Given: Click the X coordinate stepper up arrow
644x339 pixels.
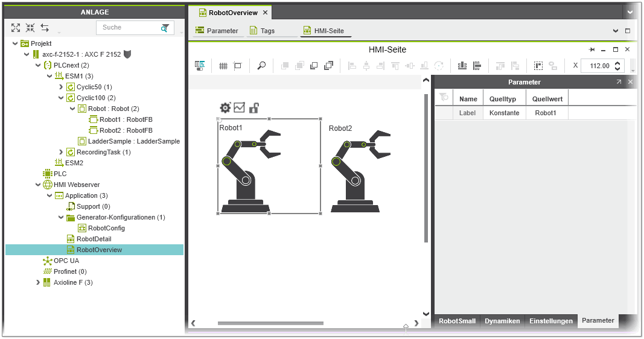Looking at the screenshot, I should pos(617,63).
